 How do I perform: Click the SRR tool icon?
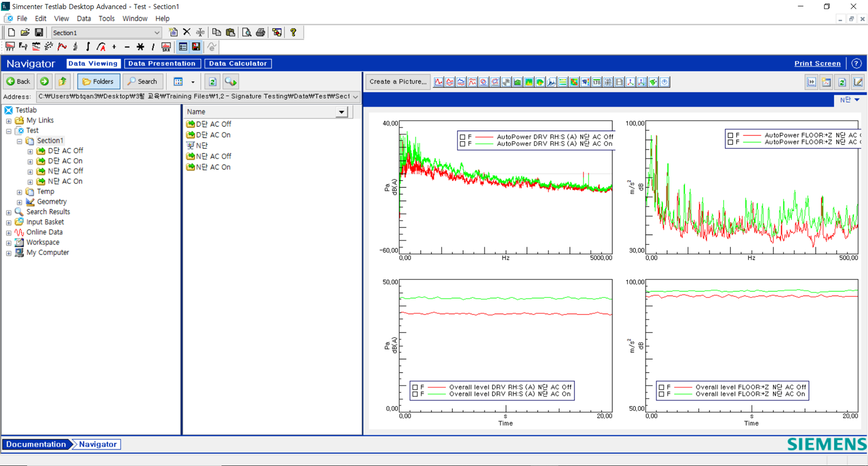166,46
